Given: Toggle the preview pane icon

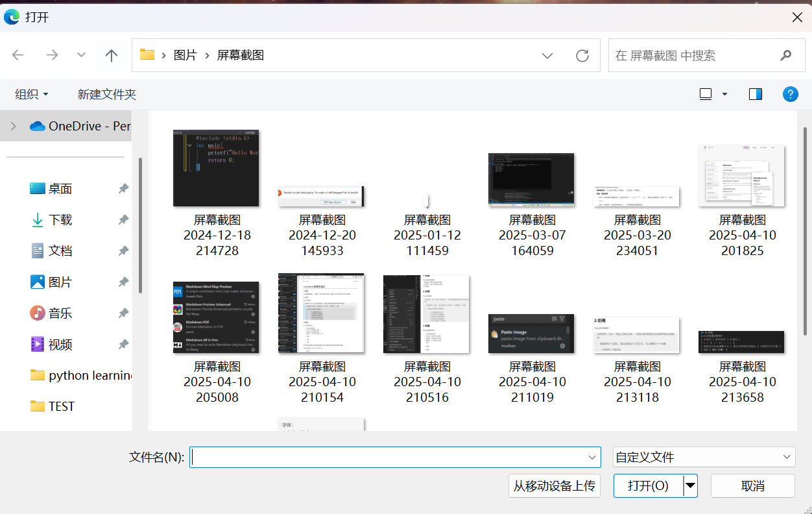Looking at the screenshot, I should click(x=755, y=93).
